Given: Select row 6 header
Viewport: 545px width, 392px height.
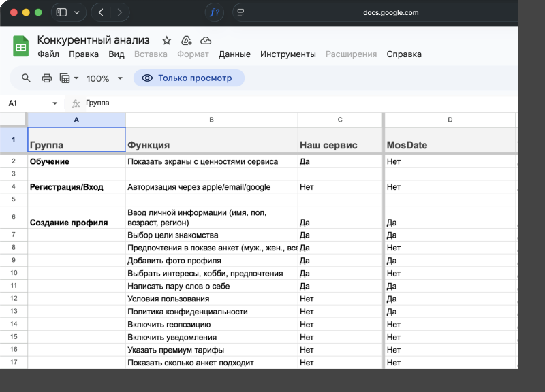Looking at the screenshot, I should click(14, 217).
